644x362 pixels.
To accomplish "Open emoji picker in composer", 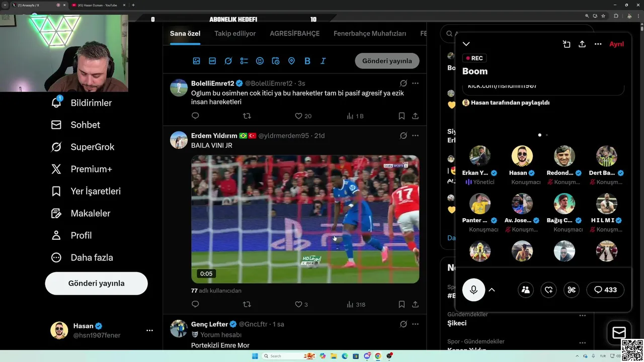I will [260, 61].
